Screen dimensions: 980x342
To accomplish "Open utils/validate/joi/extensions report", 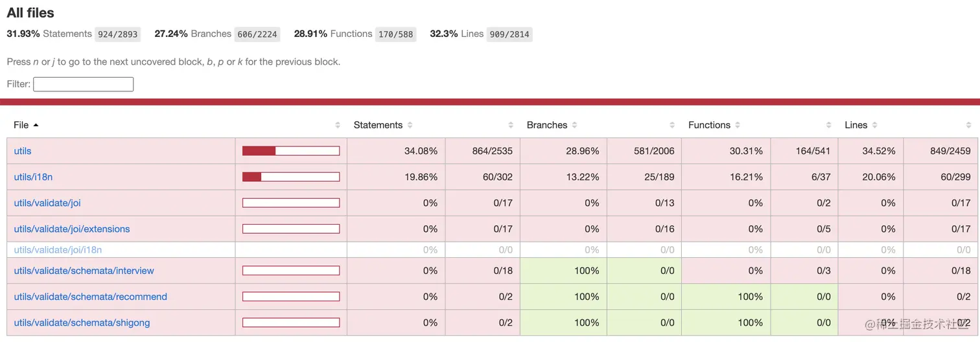I will coord(72,229).
